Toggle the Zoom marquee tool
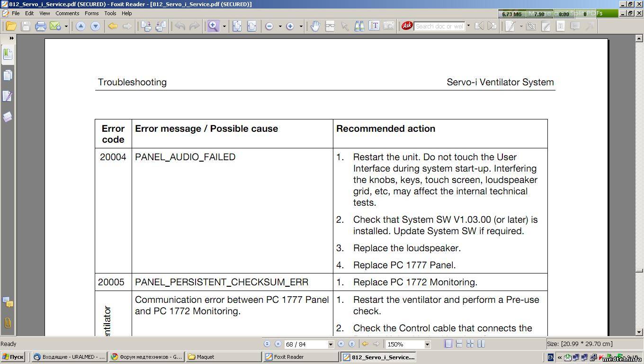The image size is (644, 364). (213, 26)
